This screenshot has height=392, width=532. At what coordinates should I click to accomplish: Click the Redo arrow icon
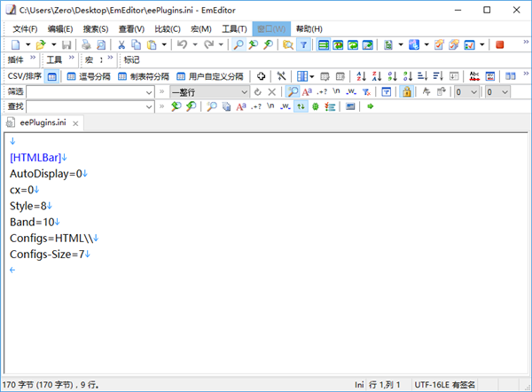tap(208, 45)
